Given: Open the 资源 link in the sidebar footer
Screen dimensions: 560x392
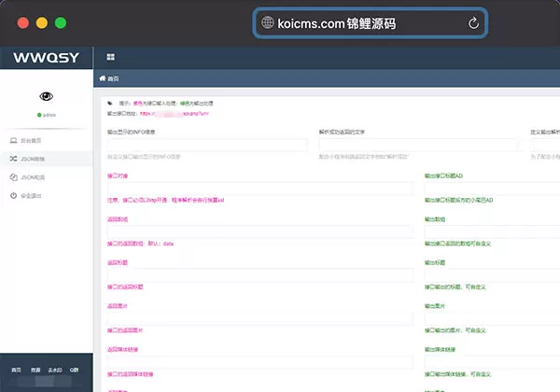Looking at the screenshot, I should click(35, 370).
